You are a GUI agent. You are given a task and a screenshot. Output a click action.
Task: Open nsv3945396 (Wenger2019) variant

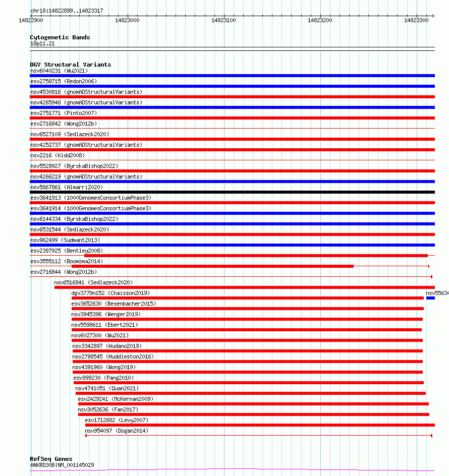point(106,315)
